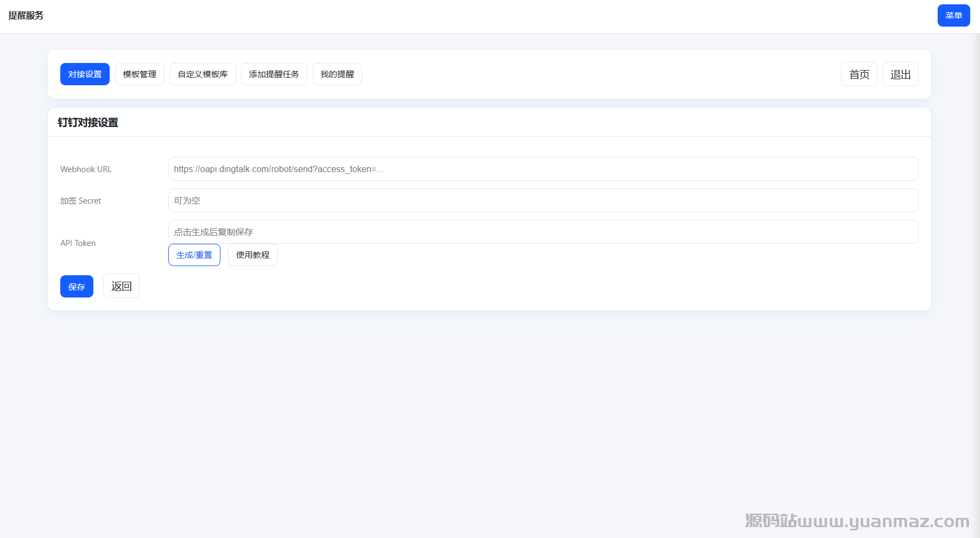Click the API Token label
Image resolution: width=980 pixels, height=538 pixels.
[x=78, y=243]
